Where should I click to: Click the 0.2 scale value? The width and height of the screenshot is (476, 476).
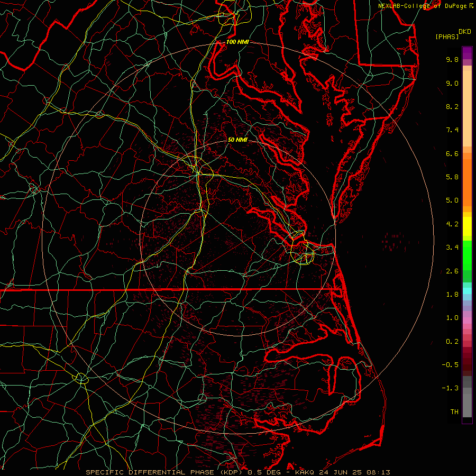452,342
